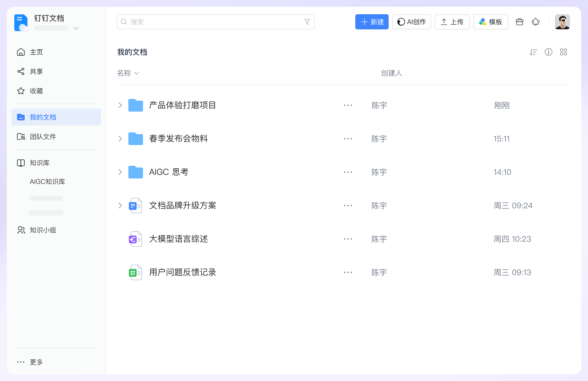Click the filter icon in search bar
The image size is (588, 381).
[307, 22]
